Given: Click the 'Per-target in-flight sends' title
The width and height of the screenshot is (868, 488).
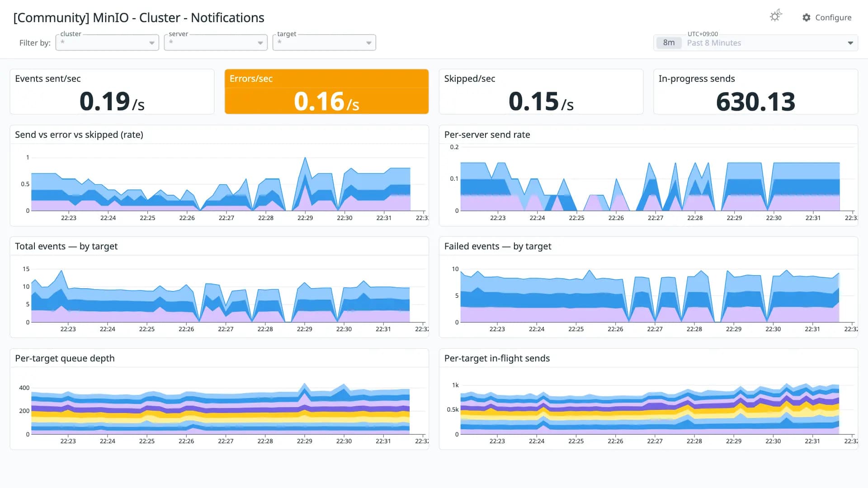Looking at the screenshot, I should pyautogui.click(x=497, y=358).
